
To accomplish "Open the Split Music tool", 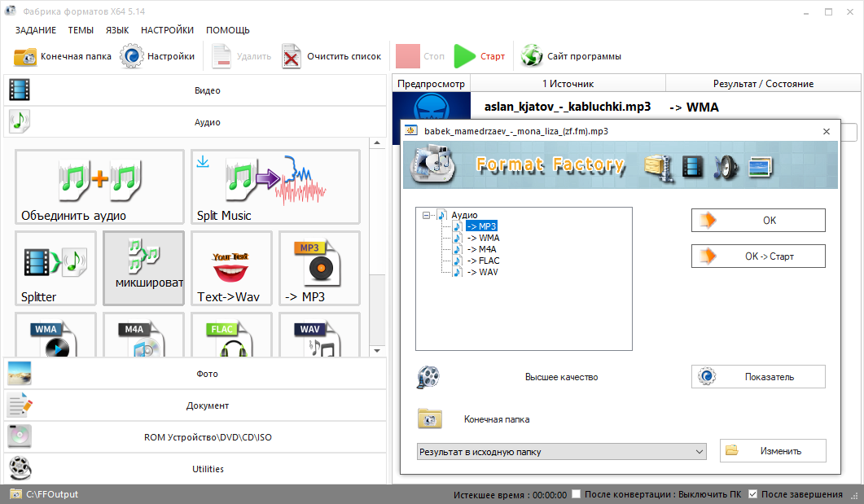I will point(275,186).
